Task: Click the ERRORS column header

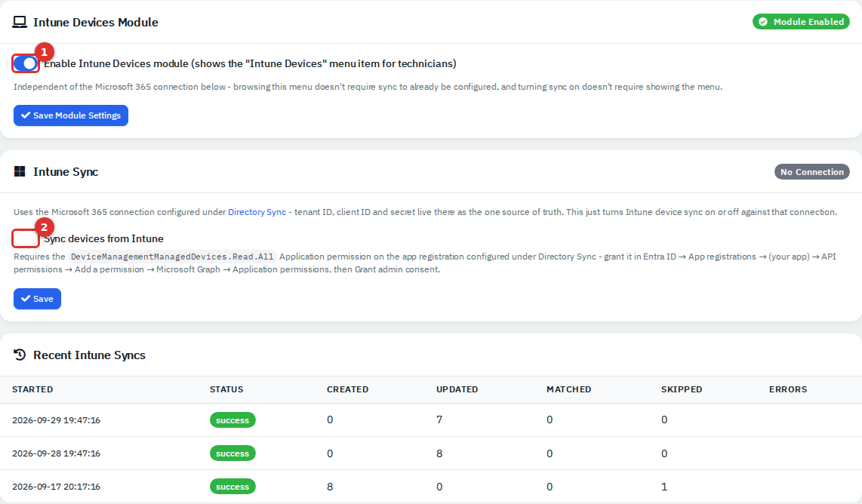Action: [788, 389]
